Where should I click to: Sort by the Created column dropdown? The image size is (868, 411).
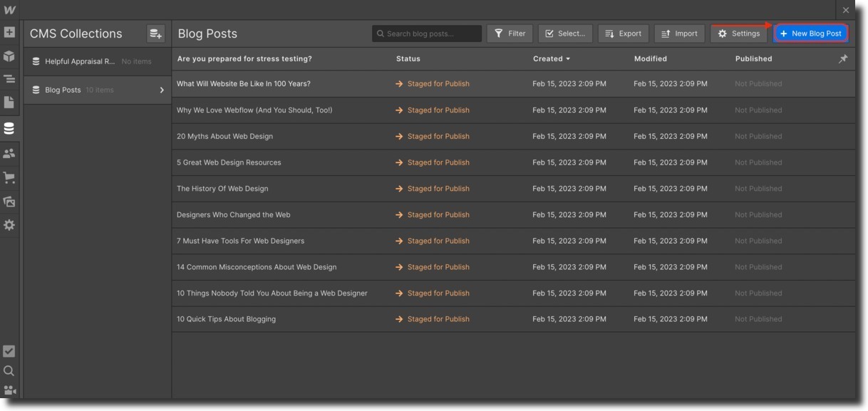pos(552,59)
